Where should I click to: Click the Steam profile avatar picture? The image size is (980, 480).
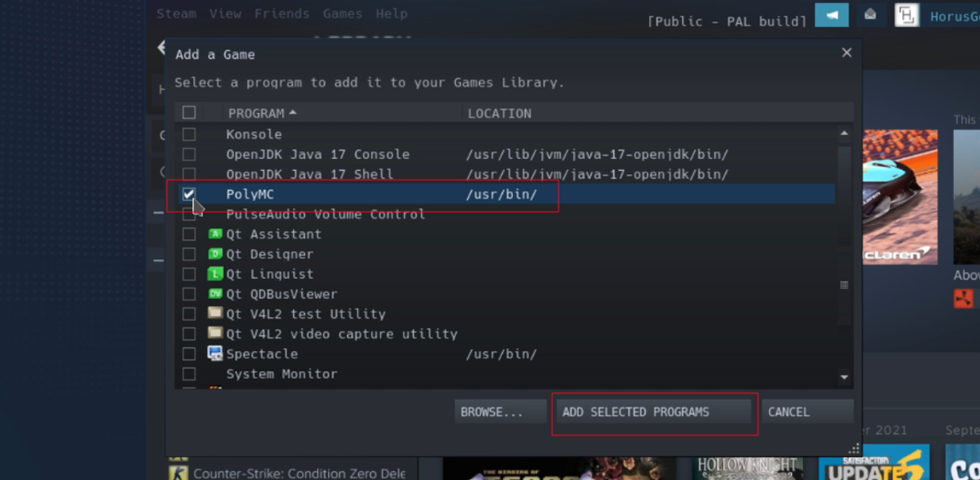tap(906, 15)
